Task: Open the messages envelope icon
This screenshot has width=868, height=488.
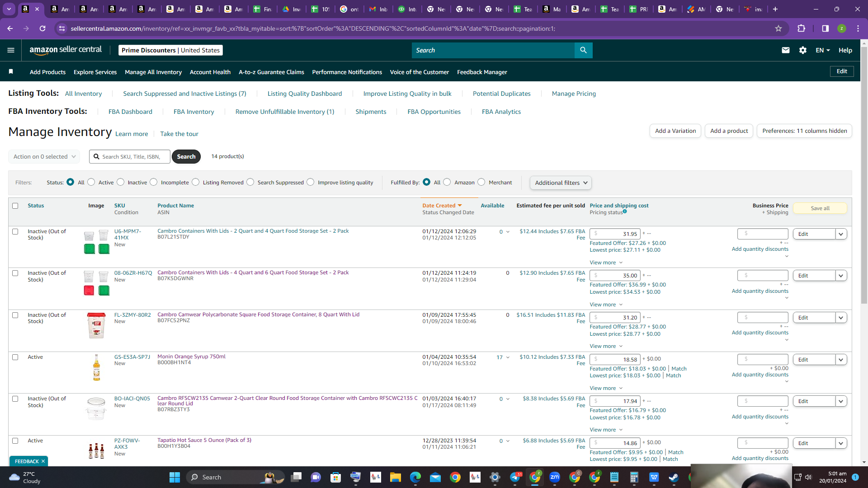Action: coord(786,50)
